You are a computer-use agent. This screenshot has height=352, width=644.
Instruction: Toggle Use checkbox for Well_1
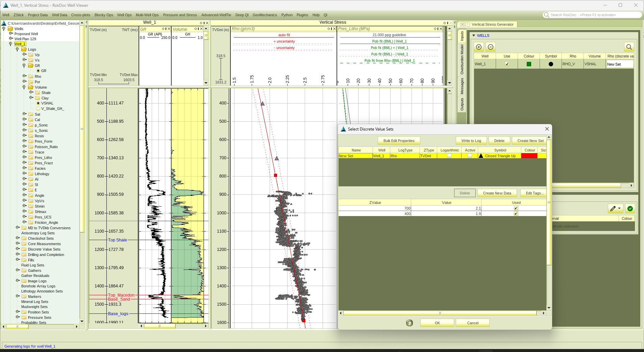pos(507,64)
